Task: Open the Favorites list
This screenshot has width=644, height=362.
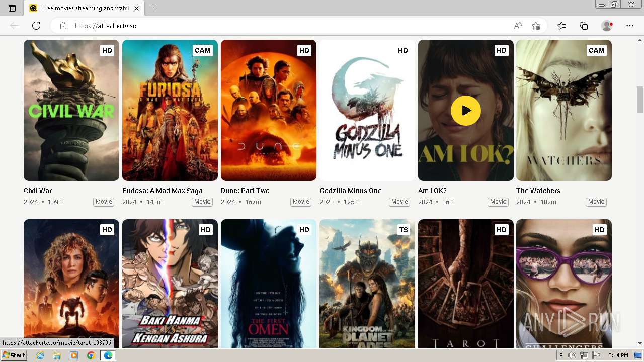Action: [561, 26]
